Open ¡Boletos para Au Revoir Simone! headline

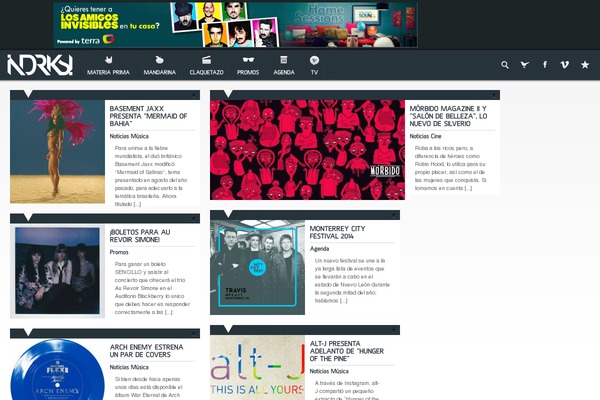[x=140, y=236]
